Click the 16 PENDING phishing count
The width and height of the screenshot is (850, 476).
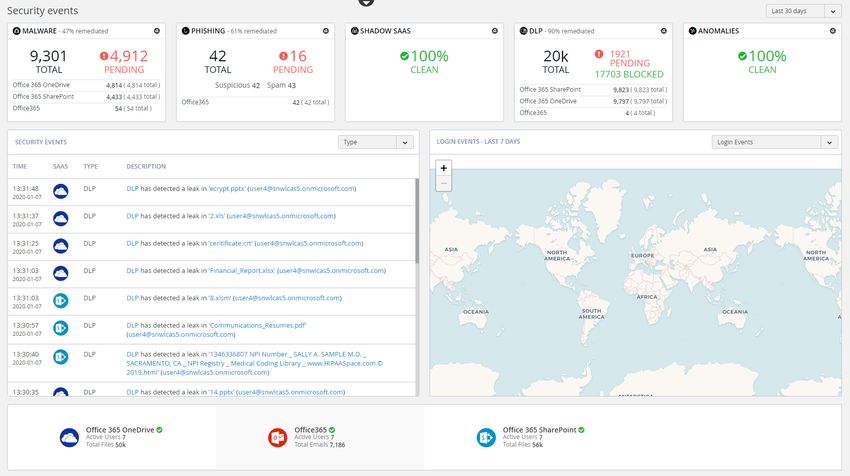(293, 62)
